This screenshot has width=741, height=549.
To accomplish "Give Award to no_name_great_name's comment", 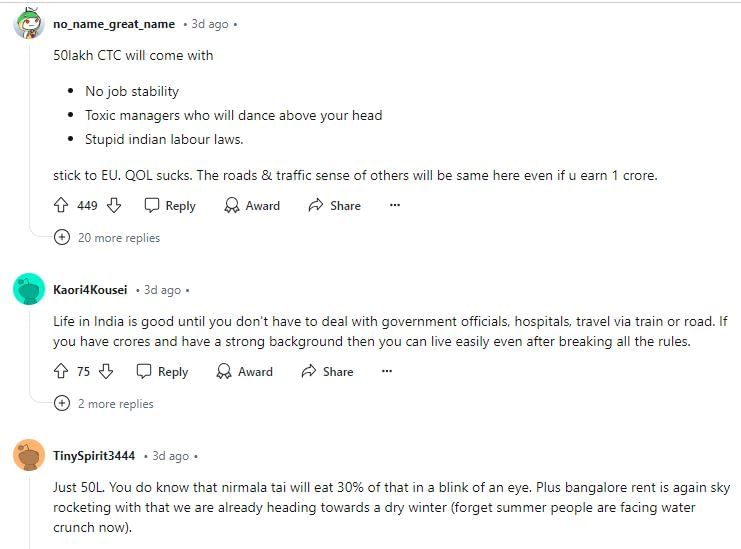I will click(x=252, y=205).
